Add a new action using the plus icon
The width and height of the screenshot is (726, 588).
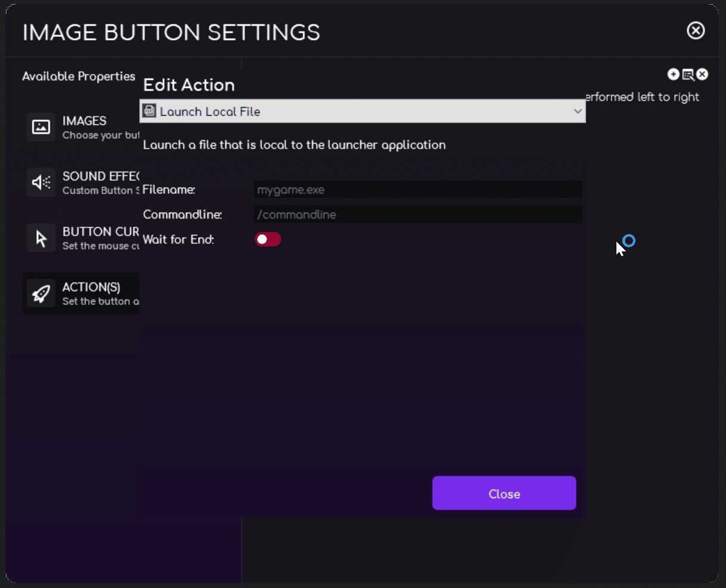(674, 74)
